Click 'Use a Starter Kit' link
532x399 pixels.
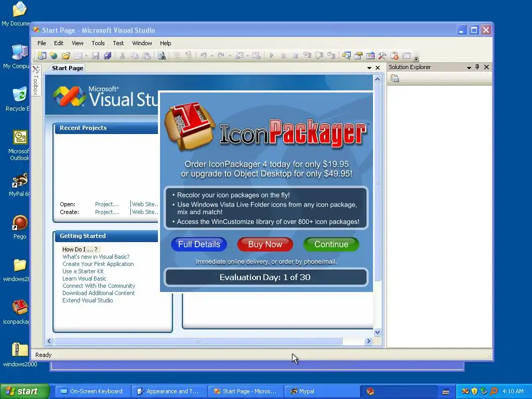(83, 271)
